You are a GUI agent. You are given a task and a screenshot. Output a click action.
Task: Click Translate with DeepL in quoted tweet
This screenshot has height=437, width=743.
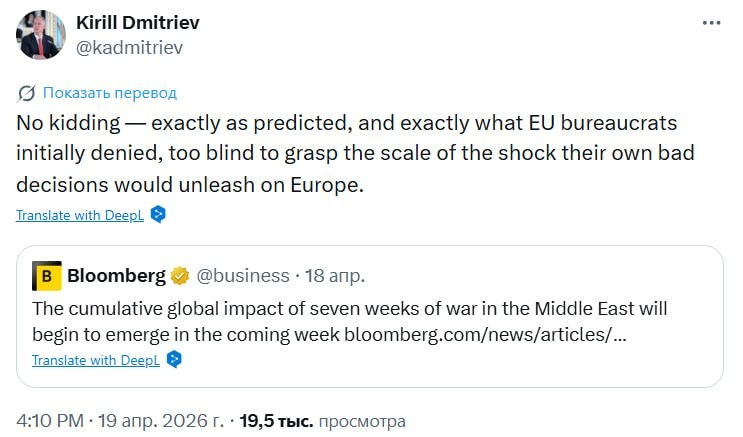point(96,359)
